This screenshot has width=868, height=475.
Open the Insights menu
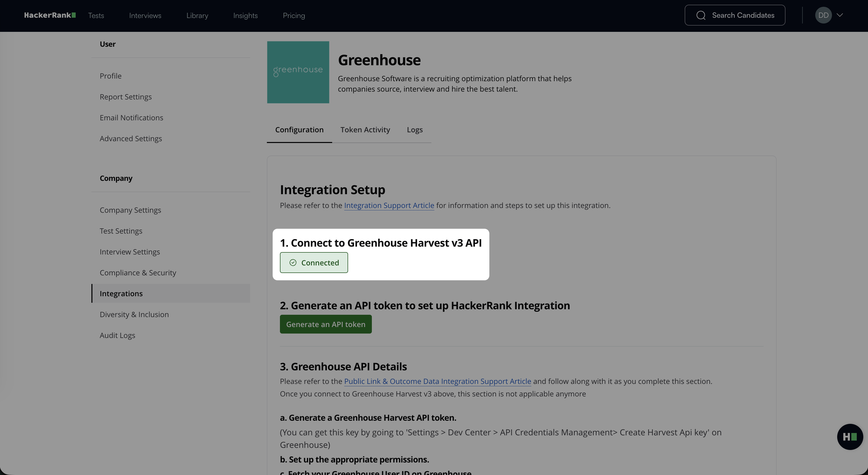245,15
